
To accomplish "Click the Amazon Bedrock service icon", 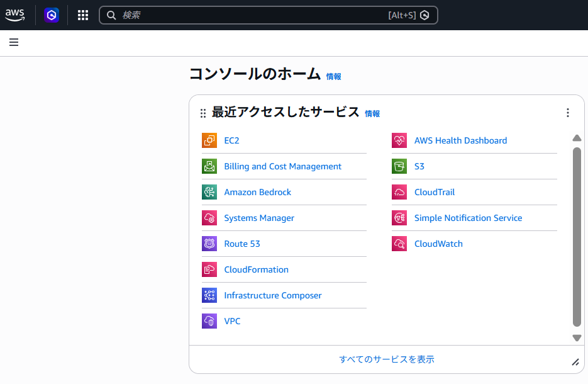I will [x=209, y=192].
